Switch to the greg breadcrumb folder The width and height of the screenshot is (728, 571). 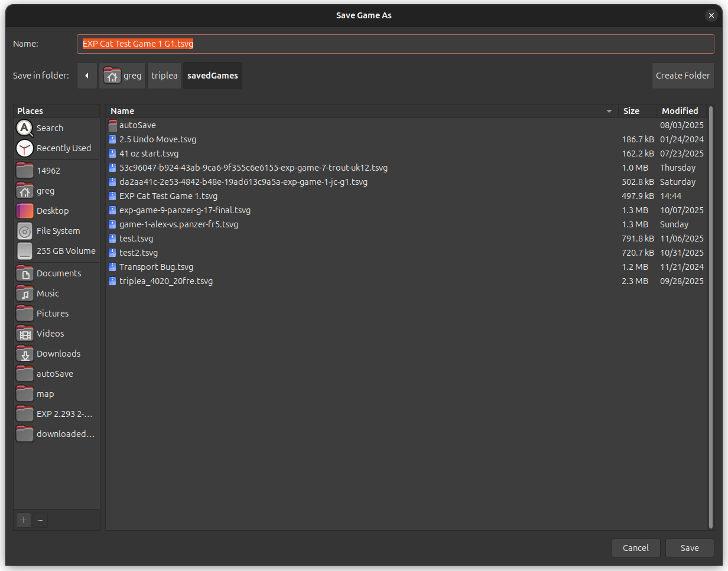point(122,76)
